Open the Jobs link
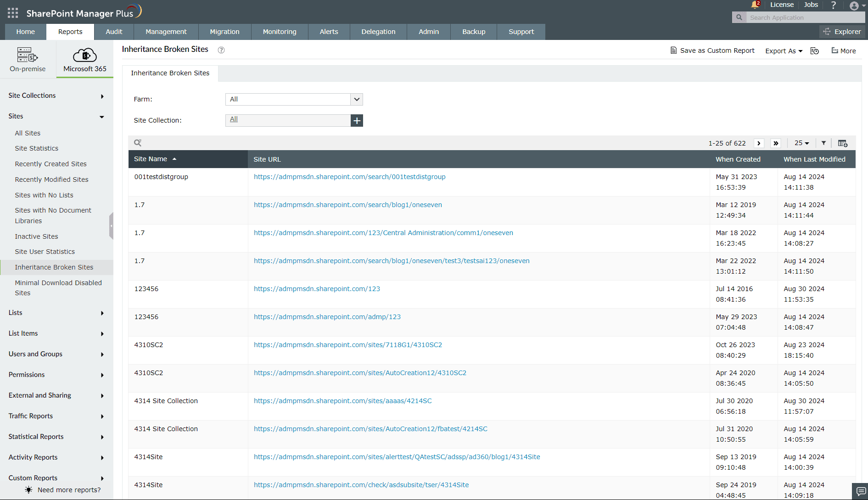Viewport: 868px width, 500px height. 811,5
